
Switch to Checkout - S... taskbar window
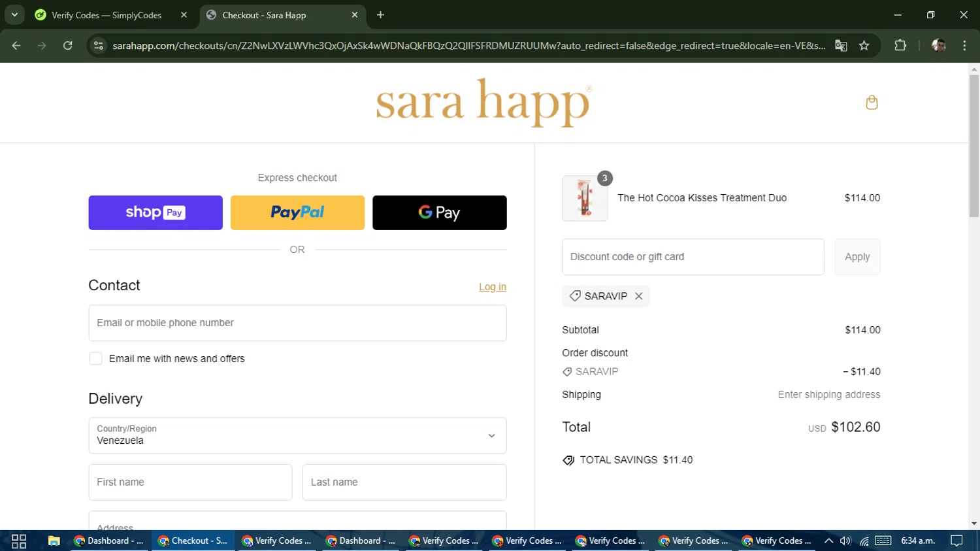coord(193,541)
